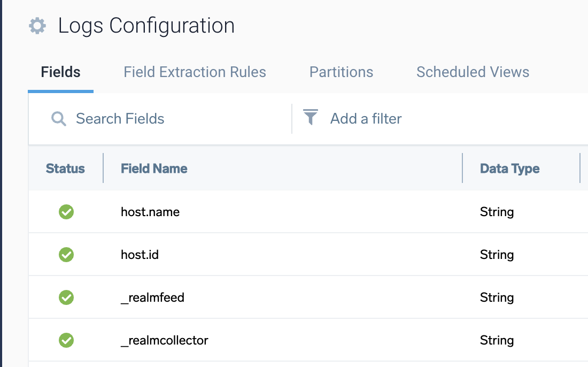The image size is (588, 367).
Task: Click the gear icon beside Logs Configuration
Action: [x=37, y=26]
